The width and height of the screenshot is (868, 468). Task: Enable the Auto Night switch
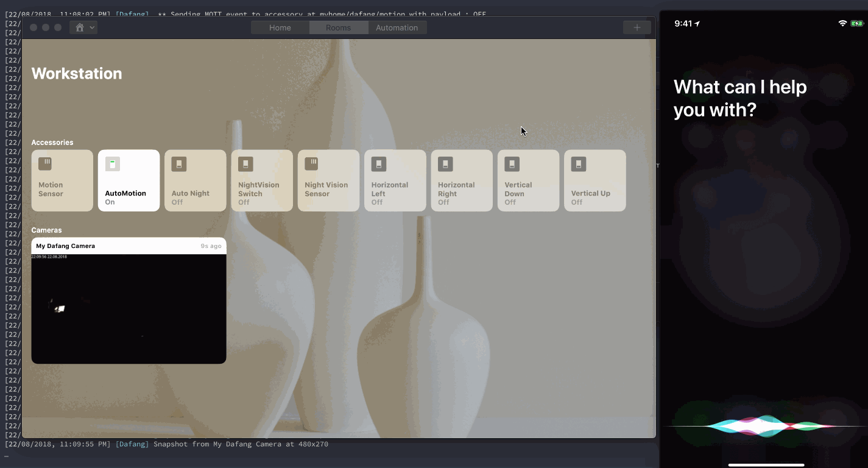coord(195,180)
